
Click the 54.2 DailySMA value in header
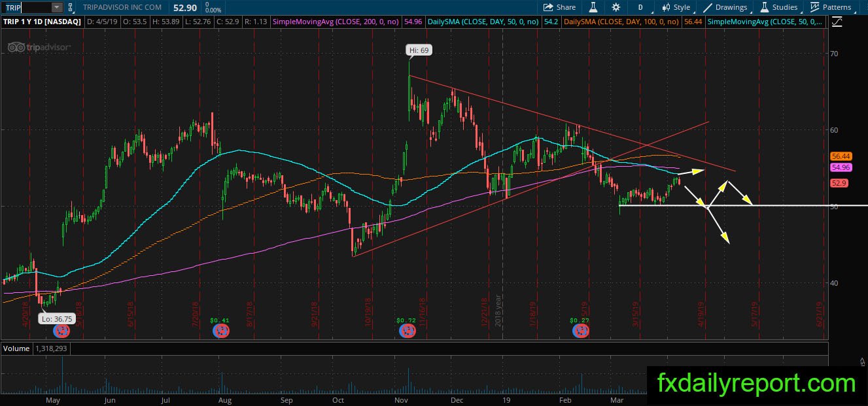pyautogui.click(x=550, y=22)
